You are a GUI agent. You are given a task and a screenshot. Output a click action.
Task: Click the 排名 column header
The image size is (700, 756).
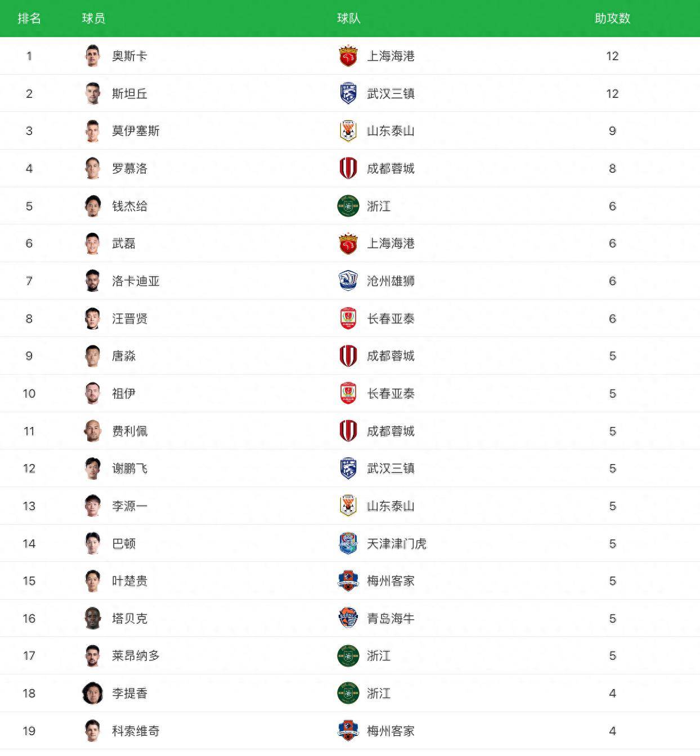[x=29, y=19]
